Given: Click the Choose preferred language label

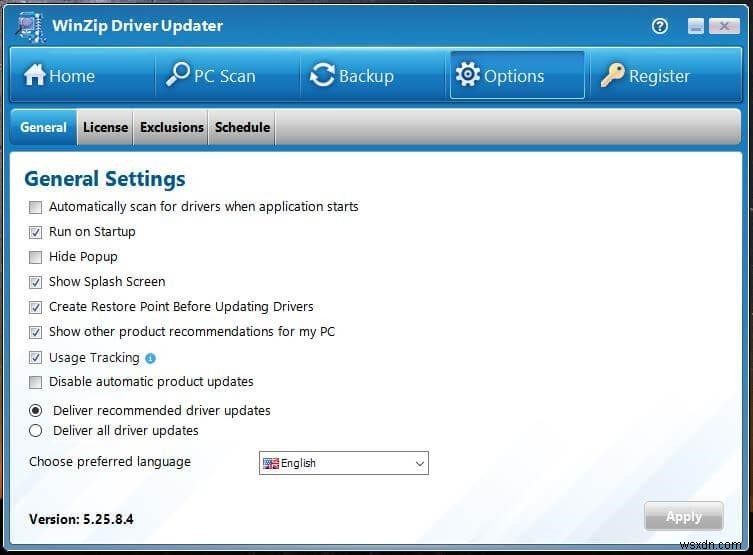Looking at the screenshot, I should click(110, 462).
